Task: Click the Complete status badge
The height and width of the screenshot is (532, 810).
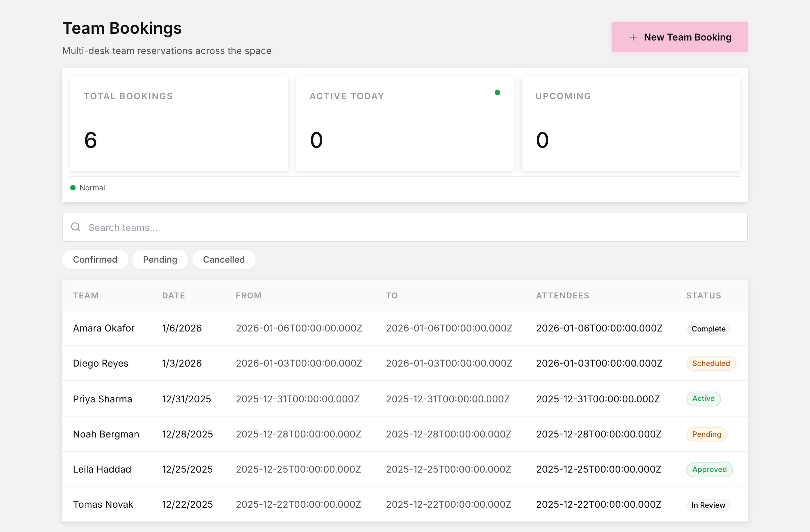Action: tap(708, 329)
